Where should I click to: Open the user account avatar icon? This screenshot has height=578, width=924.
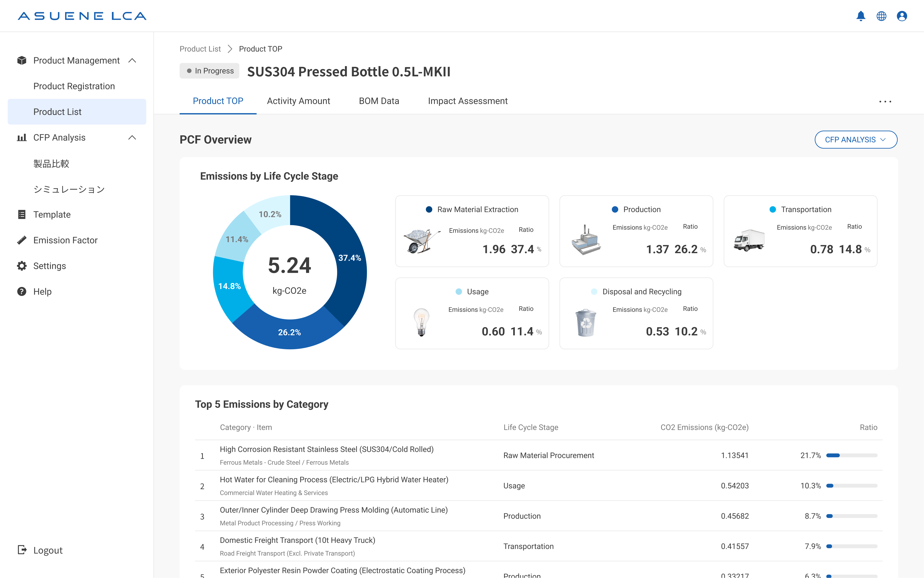click(x=902, y=16)
